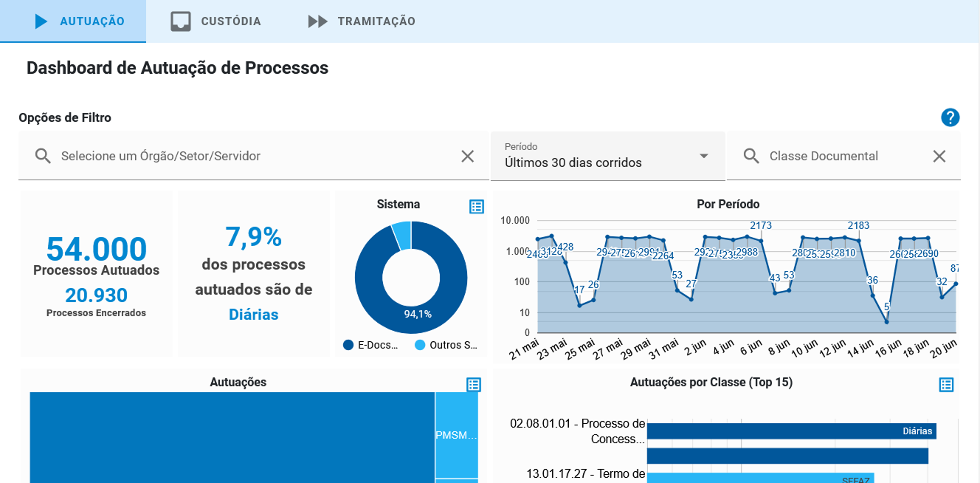Click the PMSM... treemap block

coord(456,435)
